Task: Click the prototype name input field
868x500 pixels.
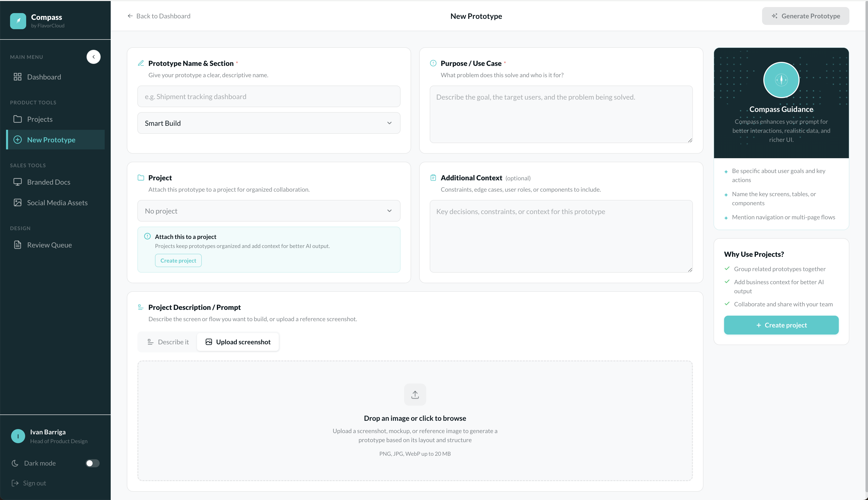Action: pyautogui.click(x=269, y=97)
